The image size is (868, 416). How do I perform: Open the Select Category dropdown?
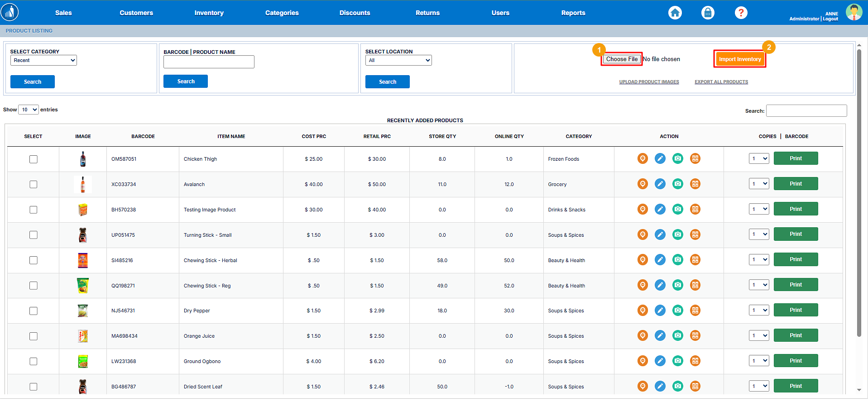coord(43,60)
